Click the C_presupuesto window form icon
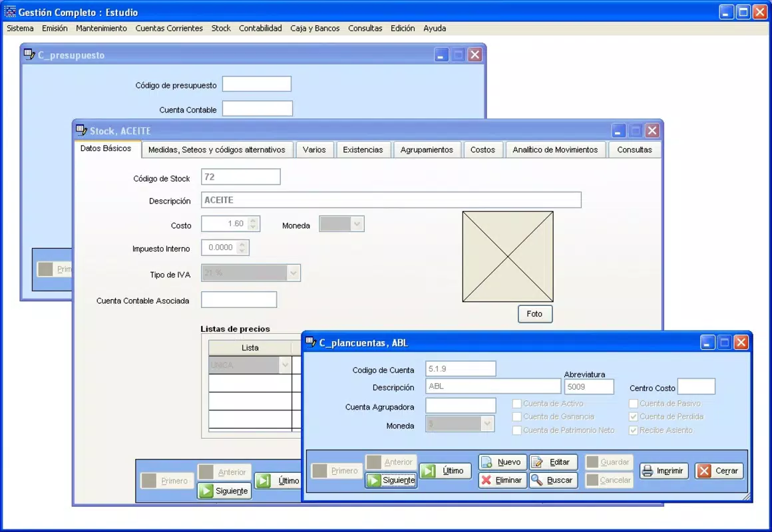This screenshot has width=772, height=532. coord(29,54)
